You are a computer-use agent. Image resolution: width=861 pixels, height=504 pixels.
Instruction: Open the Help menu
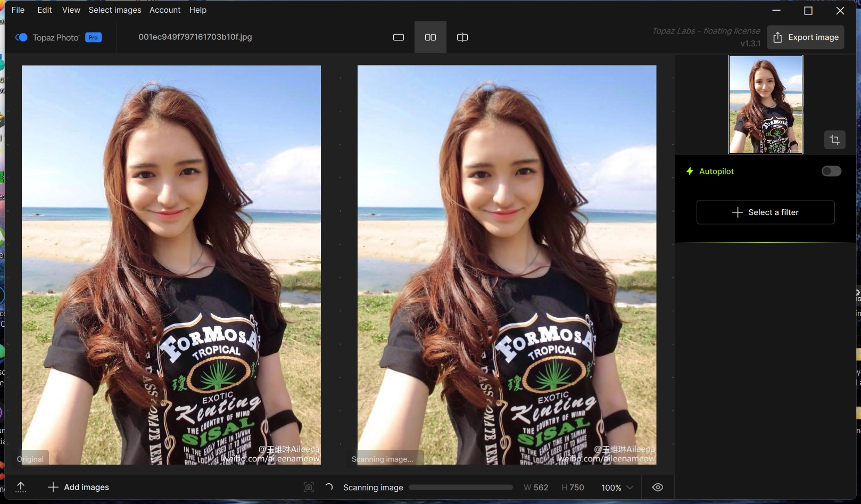pos(198,10)
